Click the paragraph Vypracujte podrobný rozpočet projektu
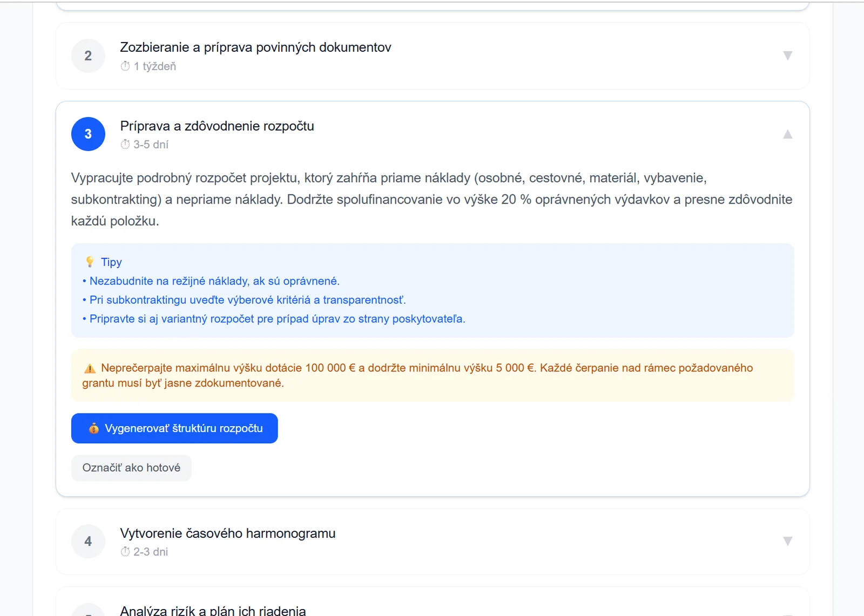Screen dimensions: 864x616 click(431, 199)
